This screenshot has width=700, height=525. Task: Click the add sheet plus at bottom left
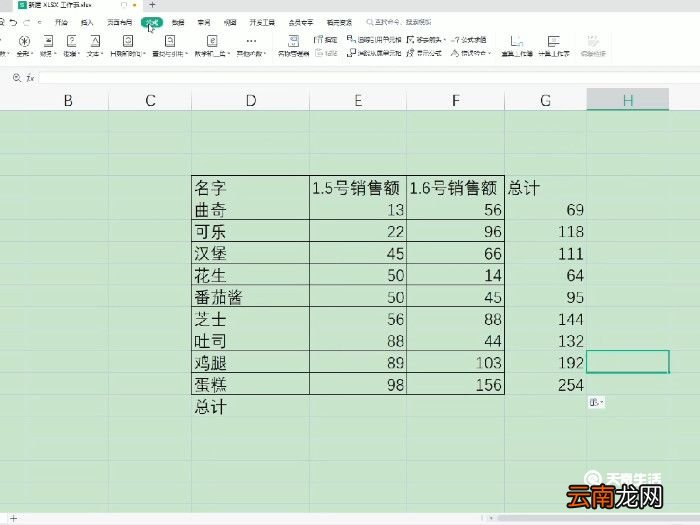coord(13,518)
